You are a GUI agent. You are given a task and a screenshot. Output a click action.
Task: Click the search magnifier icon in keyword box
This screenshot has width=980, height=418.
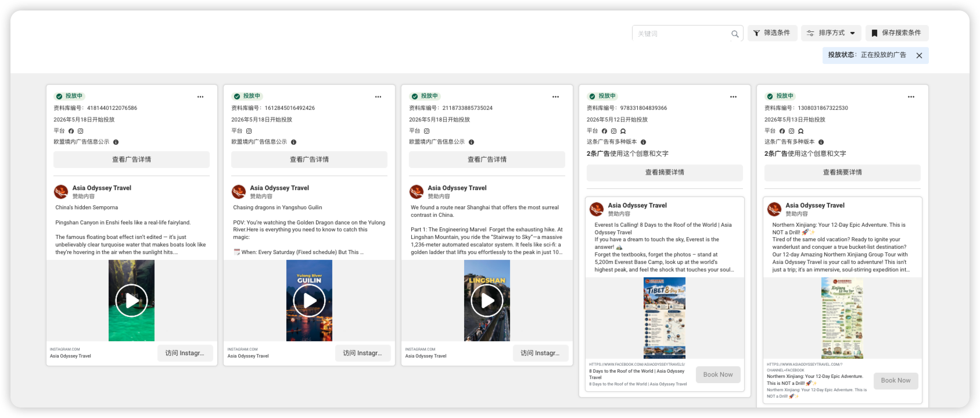click(735, 34)
